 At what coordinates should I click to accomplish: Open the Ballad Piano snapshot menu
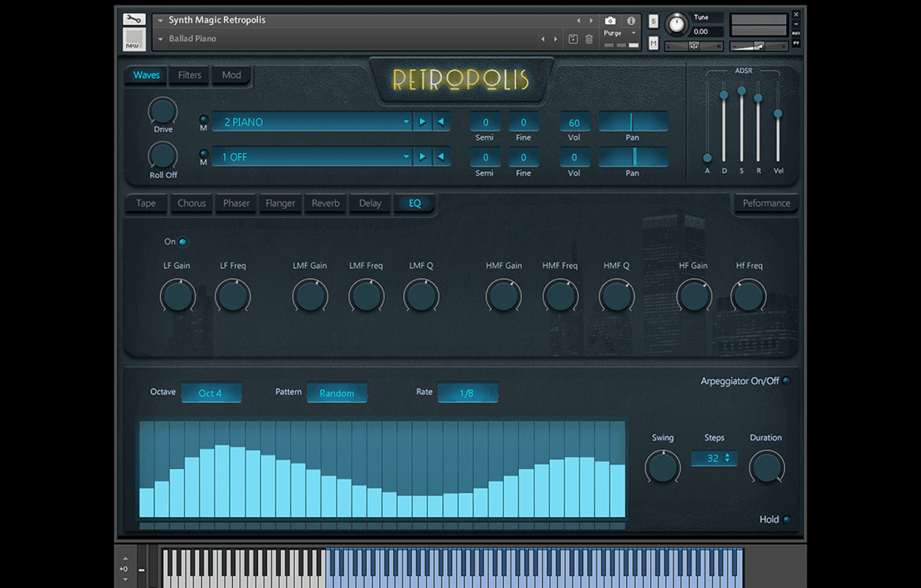(161, 39)
